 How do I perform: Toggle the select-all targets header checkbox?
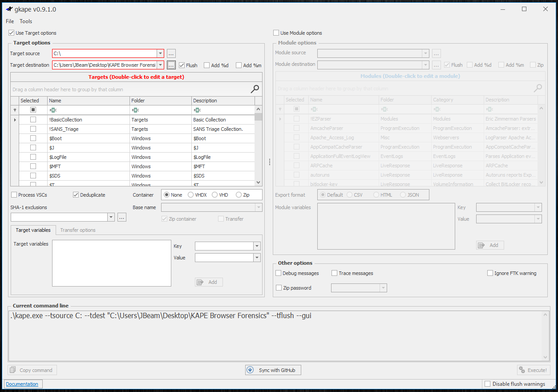(x=33, y=110)
